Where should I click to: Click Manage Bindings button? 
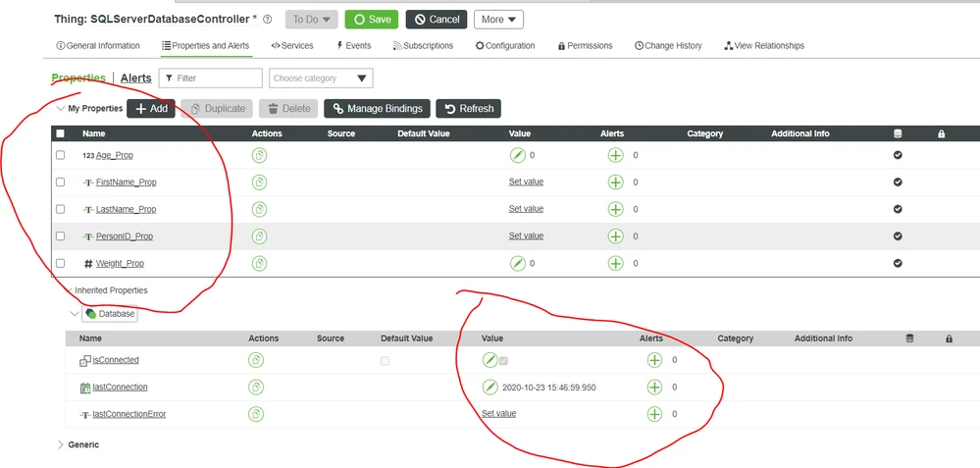pyautogui.click(x=377, y=108)
